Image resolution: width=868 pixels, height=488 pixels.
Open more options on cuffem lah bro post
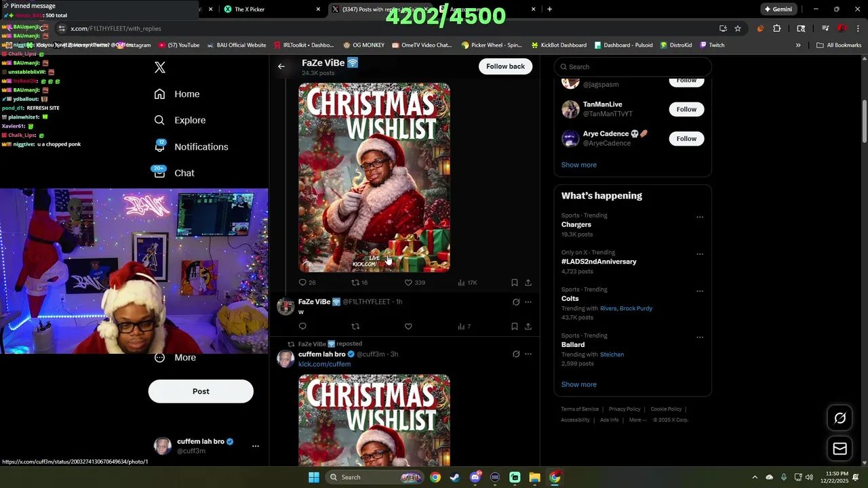coord(528,354)
